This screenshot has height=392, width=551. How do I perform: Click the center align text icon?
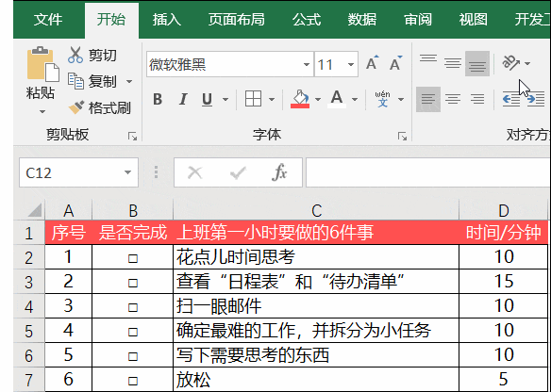pos(453,99)
